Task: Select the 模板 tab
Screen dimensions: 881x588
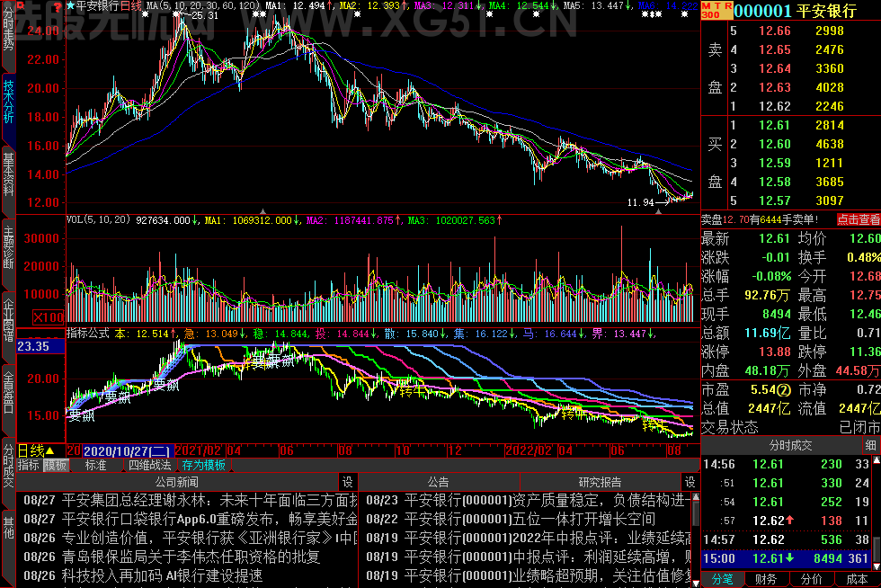Action: point(56,465)
